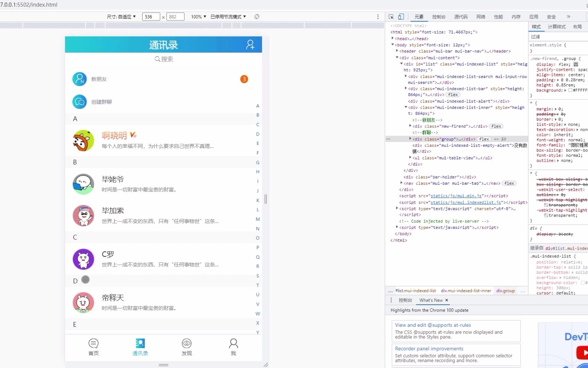The width and height of the screenshot is (588, 368).
Task: Expand the header mui-bar-nav node
Action: click(x=397, y=51)
